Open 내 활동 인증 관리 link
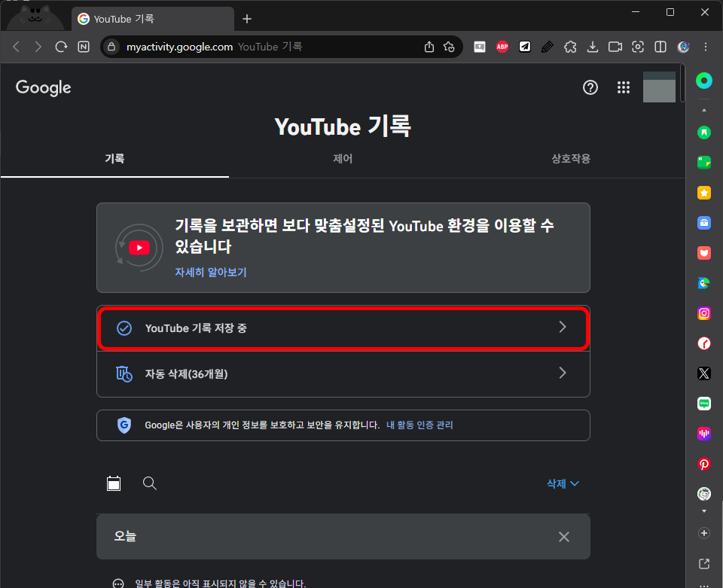Screen dimensions: 723x588 coord(419,425)
